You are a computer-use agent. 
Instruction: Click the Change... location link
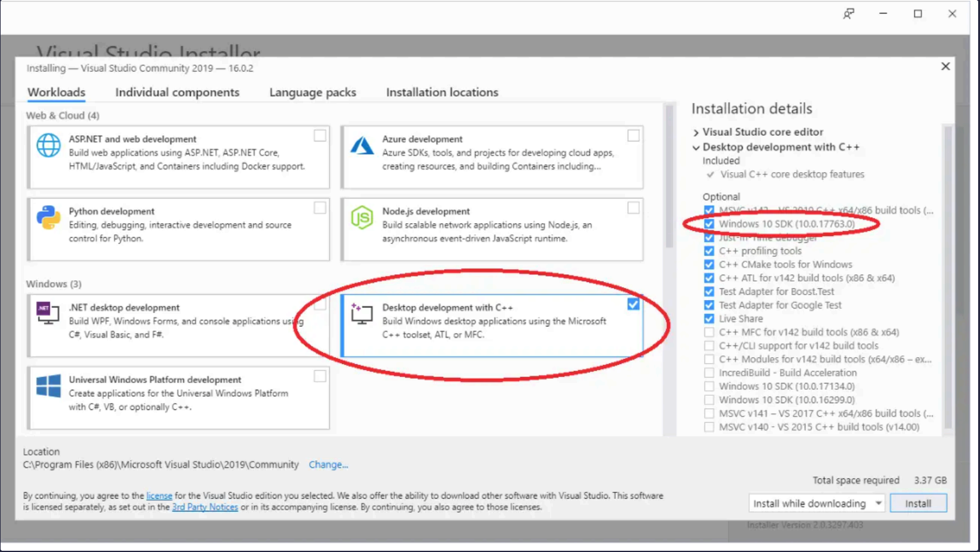[x=328, y=465]
